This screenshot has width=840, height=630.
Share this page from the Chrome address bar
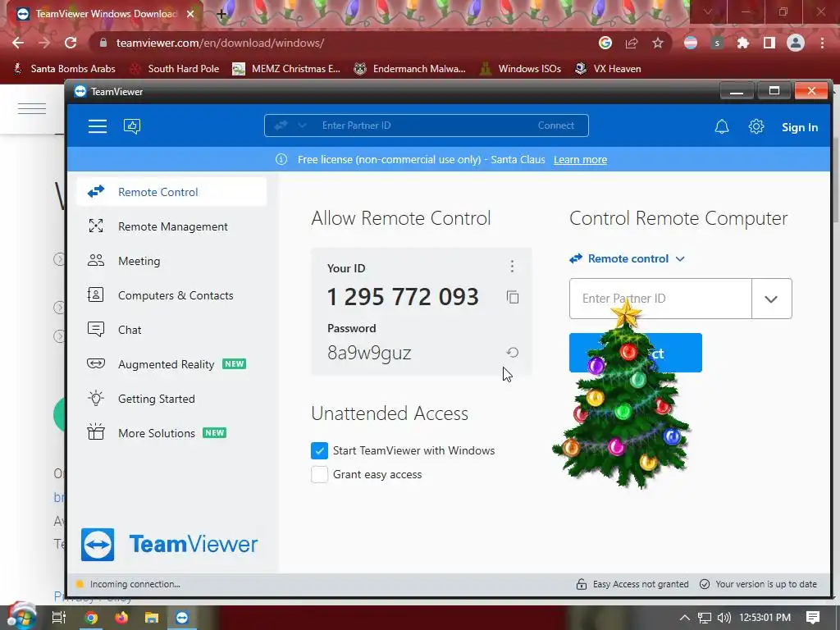tap(632, 43)
